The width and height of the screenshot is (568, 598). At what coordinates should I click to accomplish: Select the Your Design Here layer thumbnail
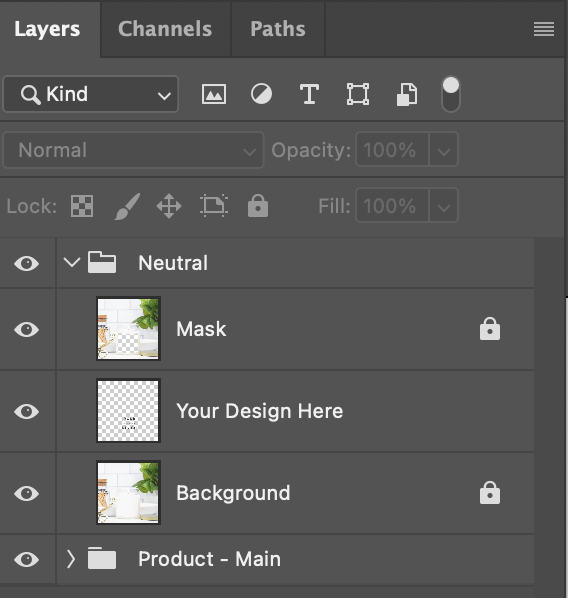pyautogui.click(x=128, y=411)
